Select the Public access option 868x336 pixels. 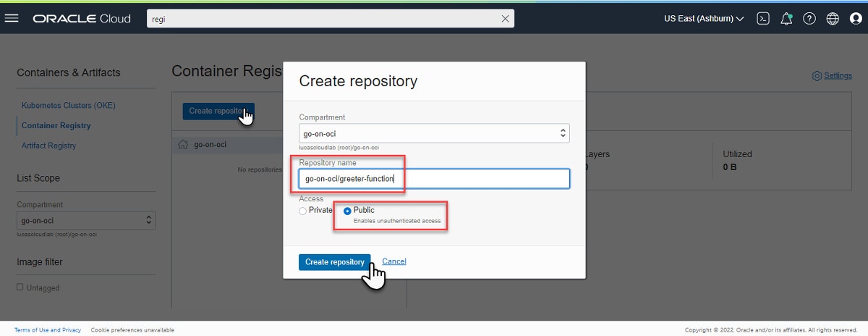pos(348,211)
